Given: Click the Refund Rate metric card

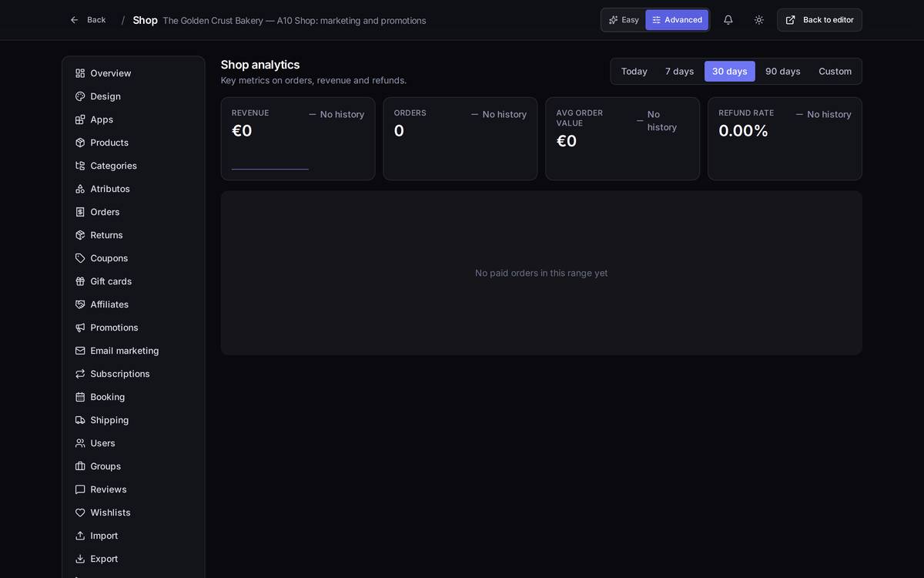Looking at the screenshot, I should (x=785, y=139).
